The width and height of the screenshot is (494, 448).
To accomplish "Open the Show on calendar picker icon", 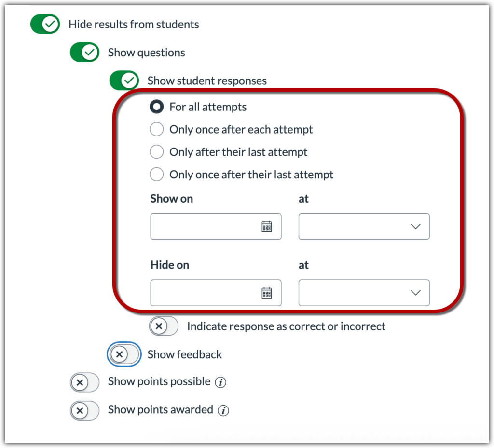I will (x=267, y=227).
